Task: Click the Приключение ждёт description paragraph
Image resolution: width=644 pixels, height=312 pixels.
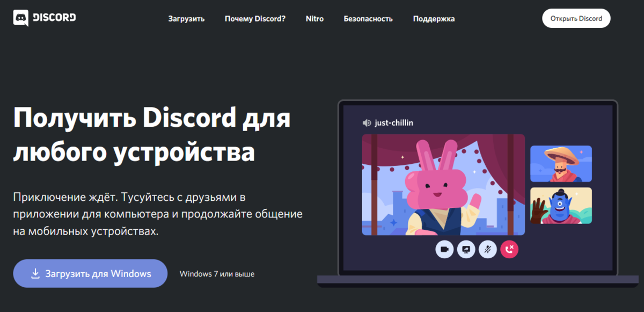Action: click(x=158, y=214)
